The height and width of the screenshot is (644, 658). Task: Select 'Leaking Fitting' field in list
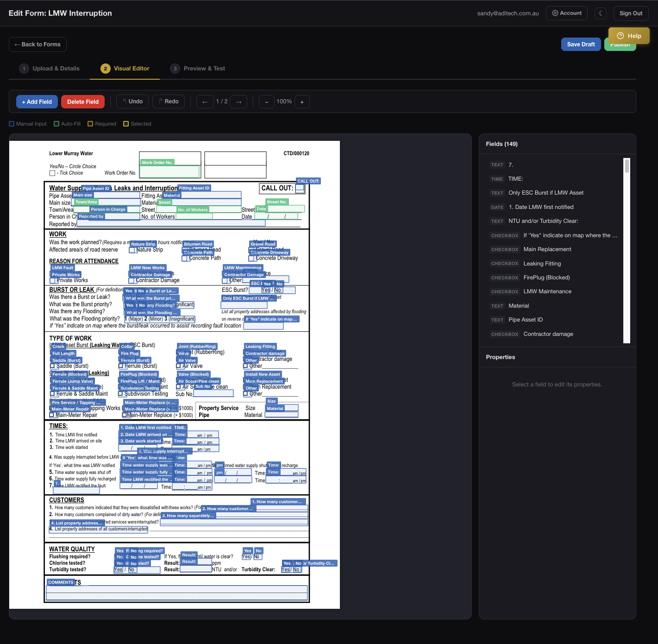(x=553, y=264)
